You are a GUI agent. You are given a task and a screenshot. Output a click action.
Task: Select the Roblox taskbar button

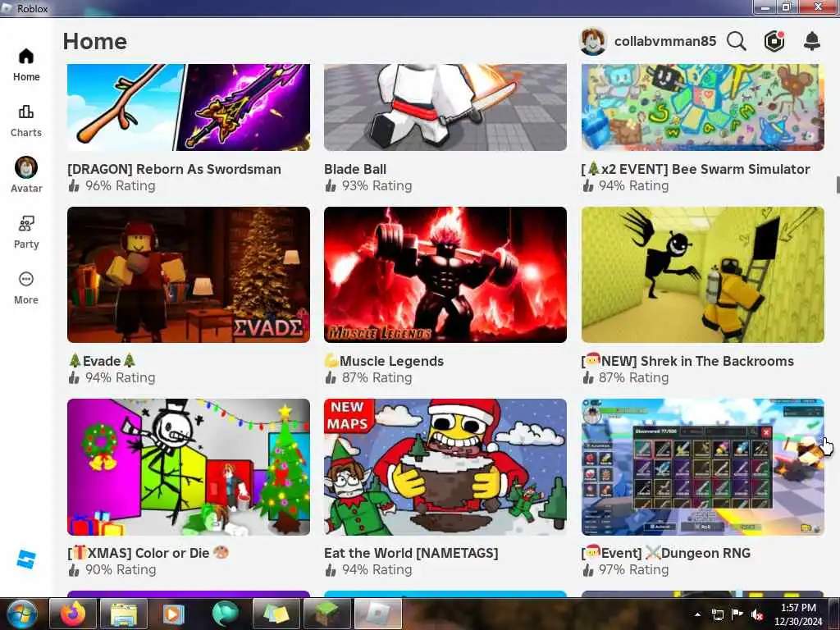point(377,614)
